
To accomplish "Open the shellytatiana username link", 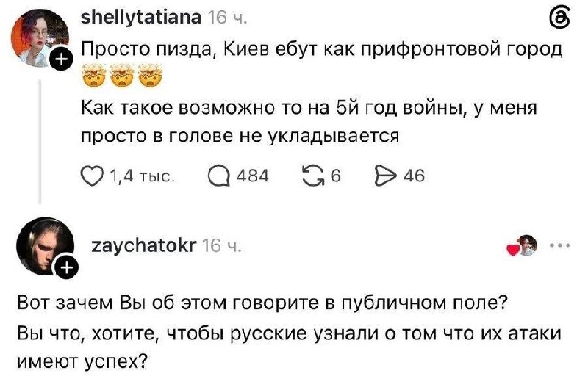I will [141, 18].
